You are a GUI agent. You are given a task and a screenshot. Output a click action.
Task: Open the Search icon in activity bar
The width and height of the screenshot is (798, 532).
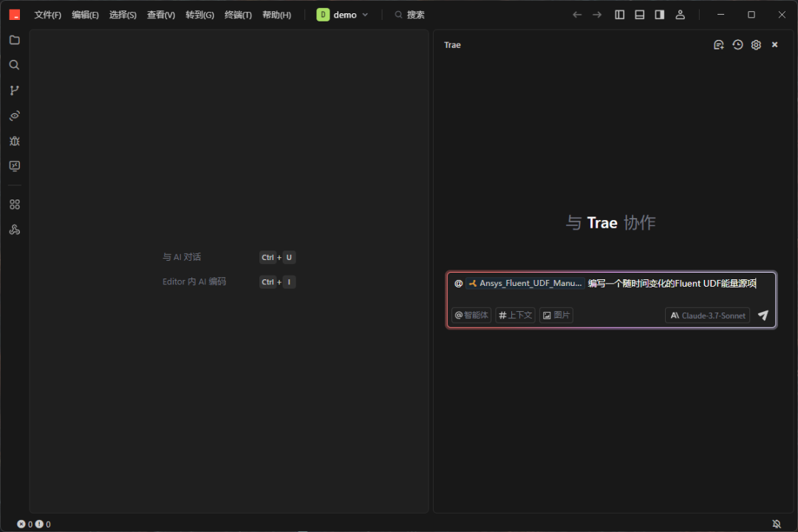(x=14, y=65)
